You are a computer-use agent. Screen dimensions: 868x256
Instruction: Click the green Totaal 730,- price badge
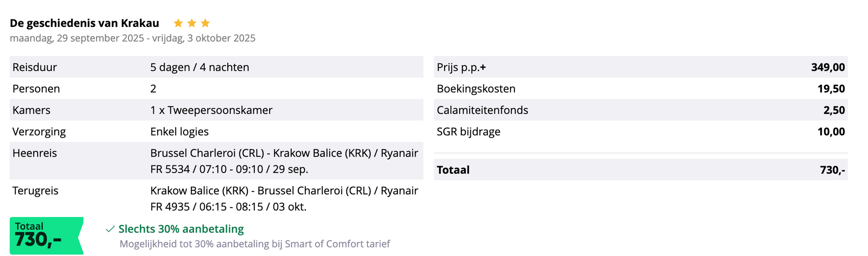pos(47,235)
